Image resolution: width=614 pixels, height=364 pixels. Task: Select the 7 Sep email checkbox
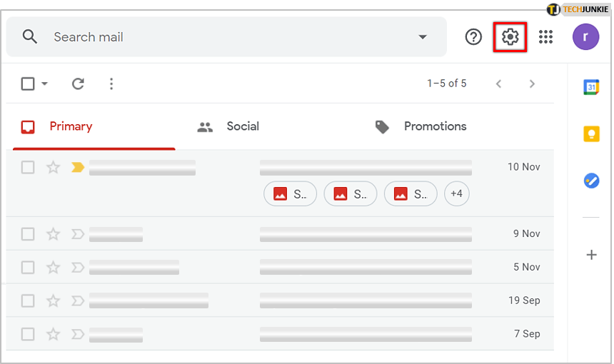click(28, 333)
